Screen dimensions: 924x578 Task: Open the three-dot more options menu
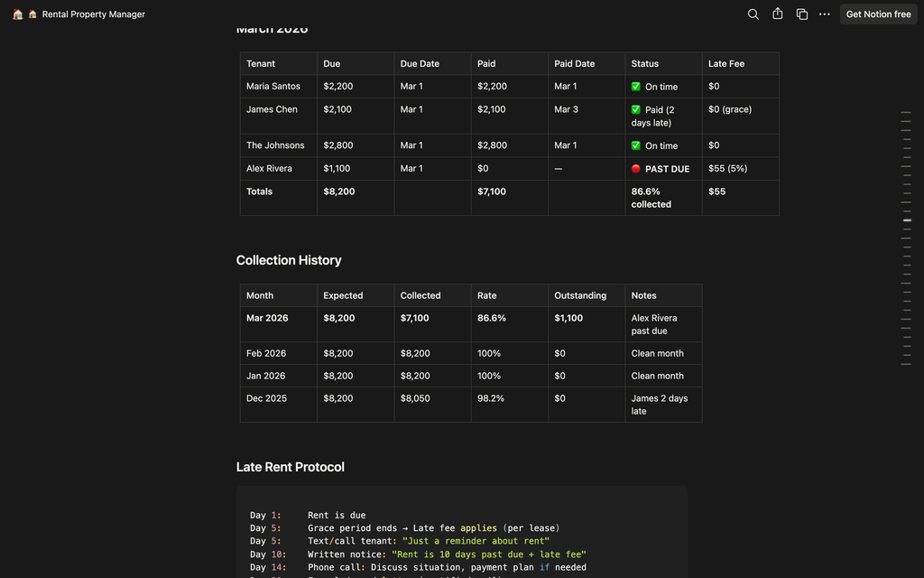(x=824, y=14)
